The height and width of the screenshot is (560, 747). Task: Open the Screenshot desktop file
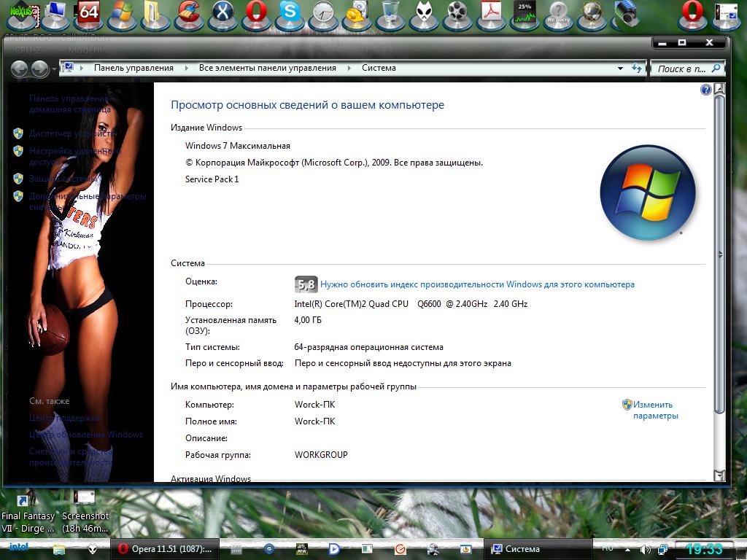pos(85,512)
